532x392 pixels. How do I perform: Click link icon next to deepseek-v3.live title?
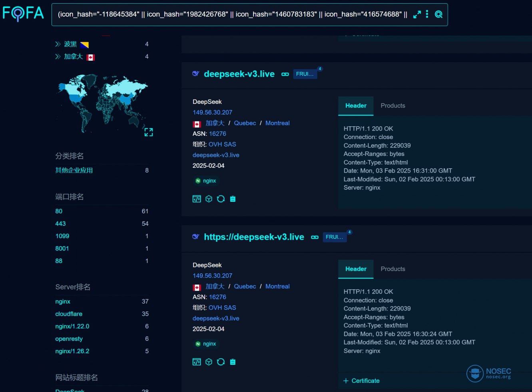285,74
